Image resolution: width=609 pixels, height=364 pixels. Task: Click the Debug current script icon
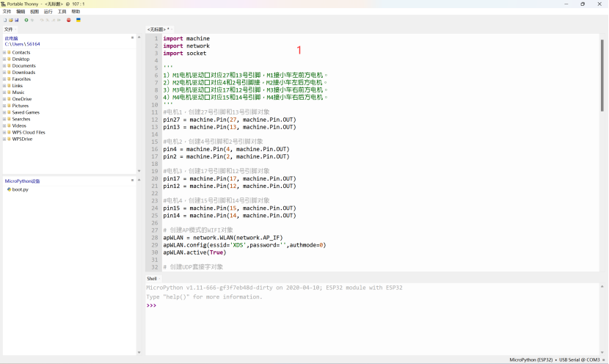pyautogui.click(x=32, y=21)
